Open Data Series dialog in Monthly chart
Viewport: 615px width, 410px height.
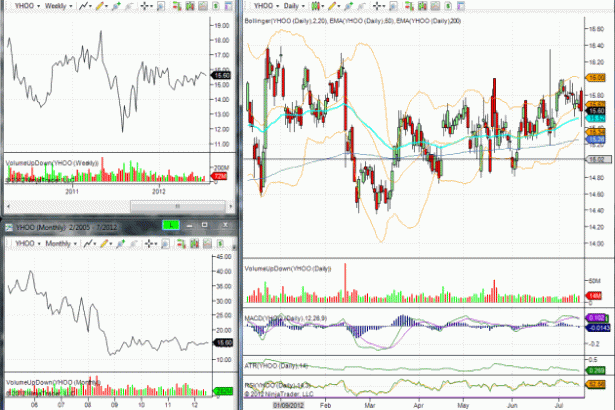(195, 244)
